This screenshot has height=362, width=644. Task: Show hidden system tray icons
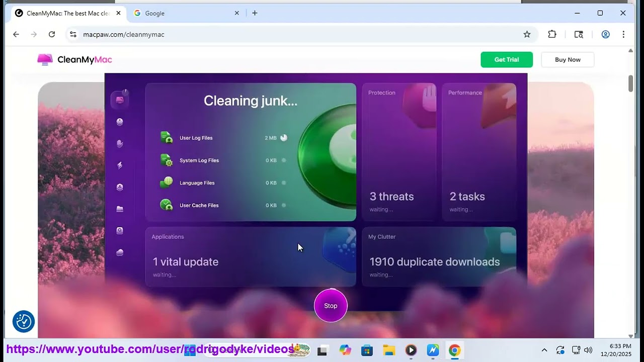tap(544, 350)
